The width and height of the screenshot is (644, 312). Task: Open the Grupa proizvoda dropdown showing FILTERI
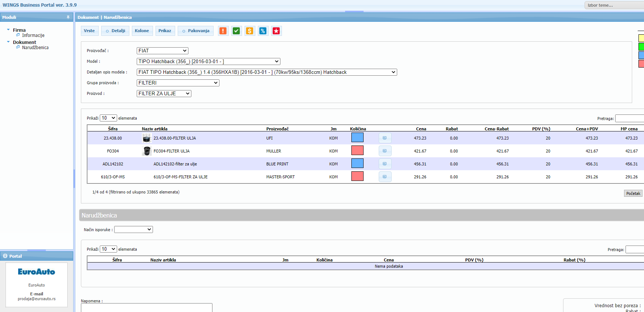click(x=178, y=83)
